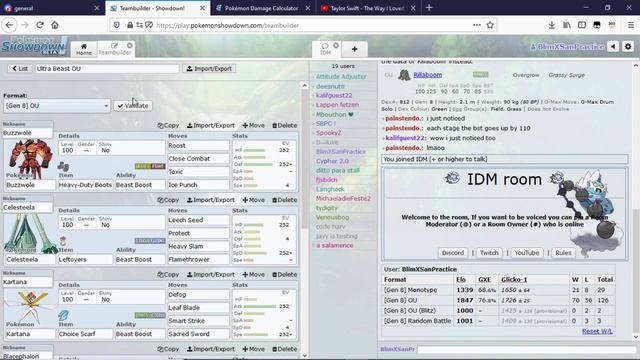The width and height of the screenshot is (640, 360).
Task: Copy the Celesteela set
Action: [168, 200]
